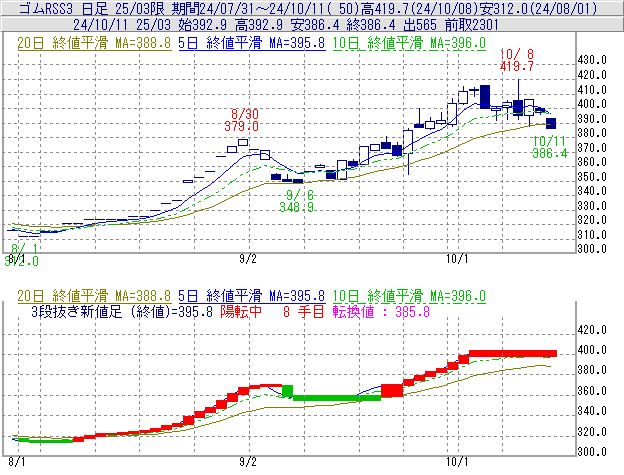This screenshot has width=624, height=475.
Task: Click the 10/8 419.7 high label
Action: point(517,60)
